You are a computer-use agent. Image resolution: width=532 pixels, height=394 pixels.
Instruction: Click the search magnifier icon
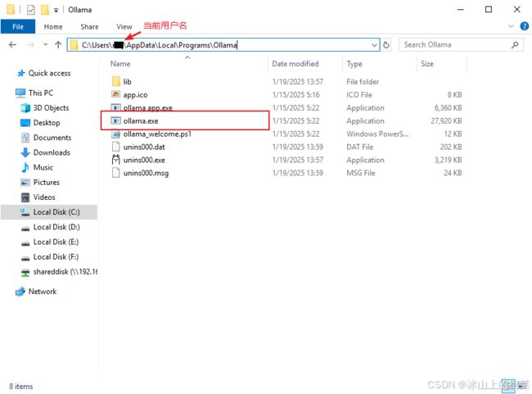(515, 45)
